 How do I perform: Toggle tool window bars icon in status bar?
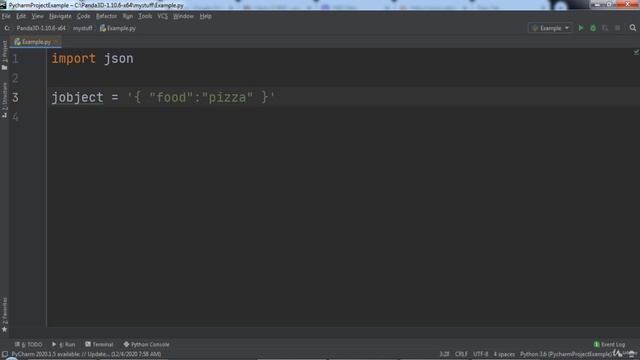4,354
